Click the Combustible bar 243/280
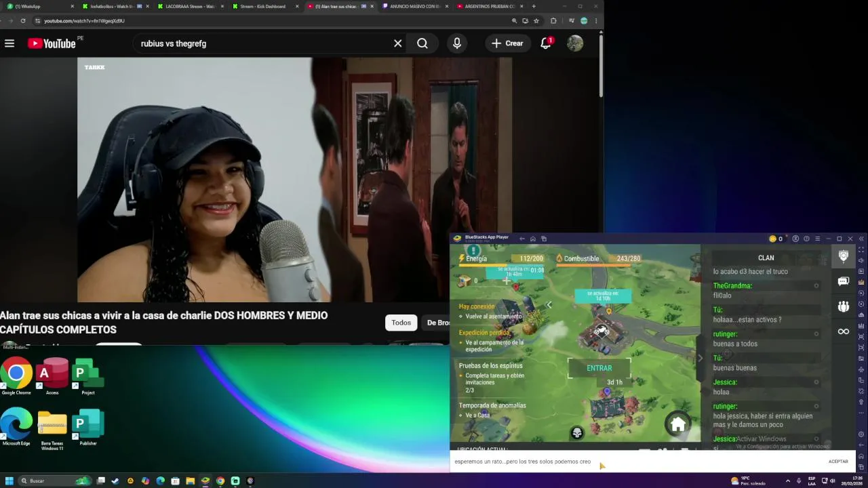Screen dimensions: 868x488 tap(598, 259)
